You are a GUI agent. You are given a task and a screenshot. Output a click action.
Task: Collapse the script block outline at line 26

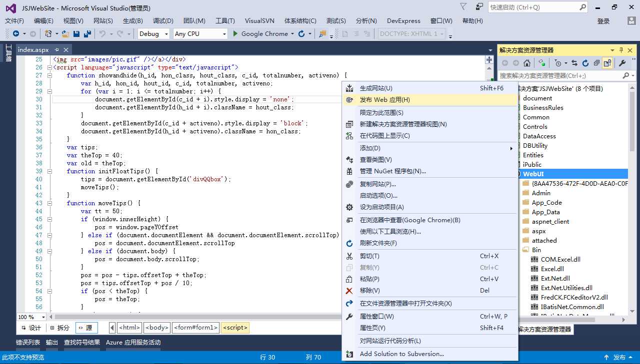click(49, 67)
